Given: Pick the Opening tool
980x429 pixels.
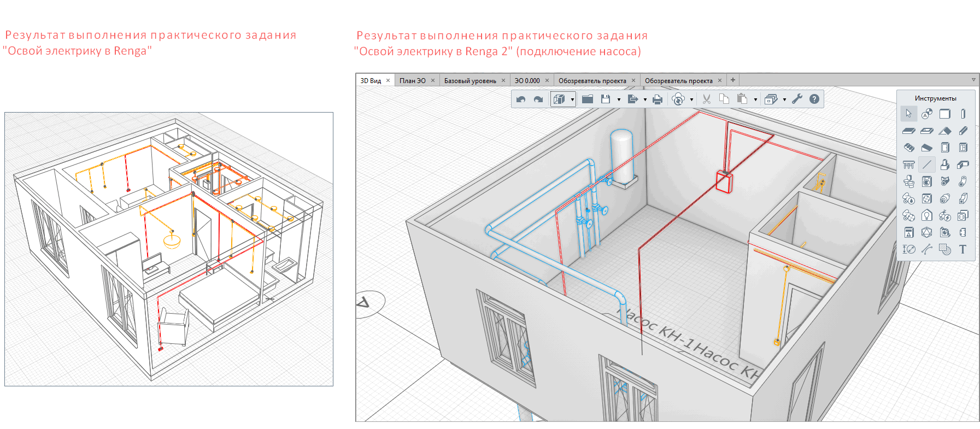Looking at the screenshot, I should coord(926,131).
